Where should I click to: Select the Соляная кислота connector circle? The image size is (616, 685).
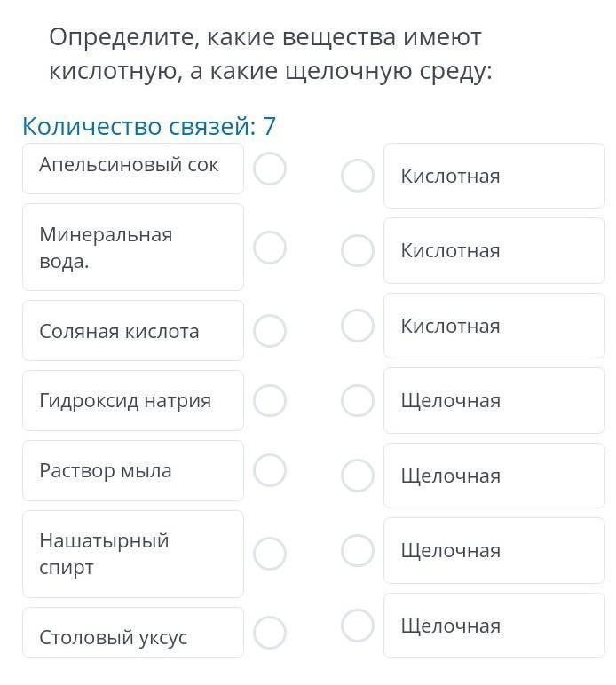(x=270, y=331)
